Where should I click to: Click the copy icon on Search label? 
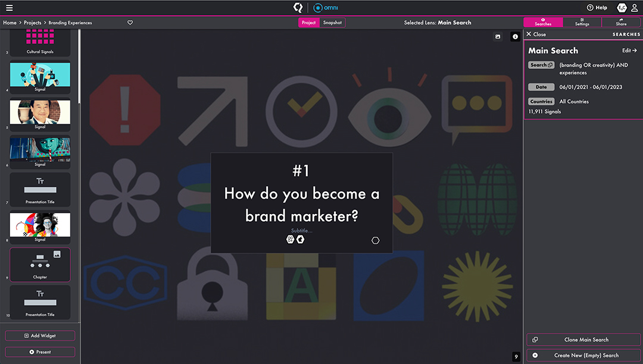coord(550,65)
